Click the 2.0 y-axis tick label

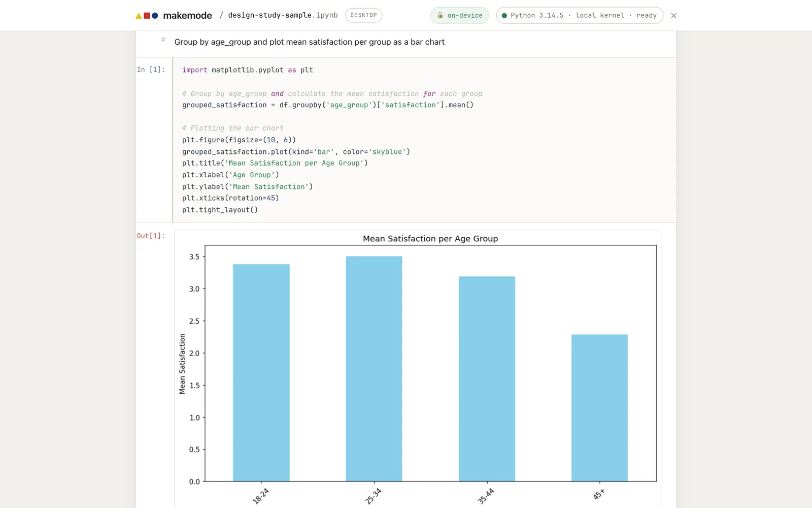194,354
